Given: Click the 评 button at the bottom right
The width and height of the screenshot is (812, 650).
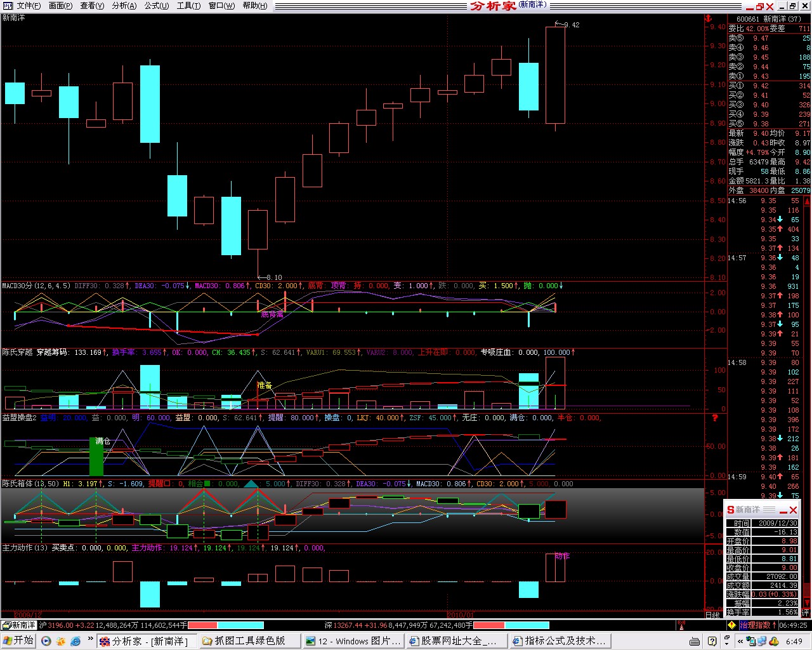Looking at the screenshot, I should point(806,613).
